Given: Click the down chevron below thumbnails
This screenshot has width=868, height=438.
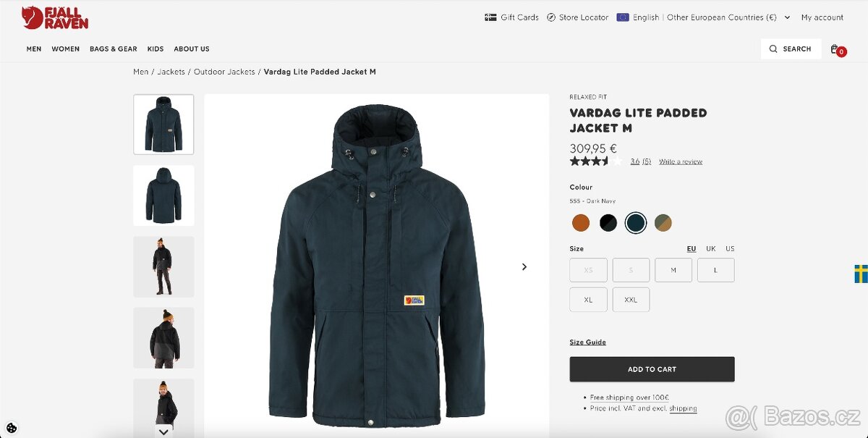Looking at the screenshot, I should [x=163, y=432].
